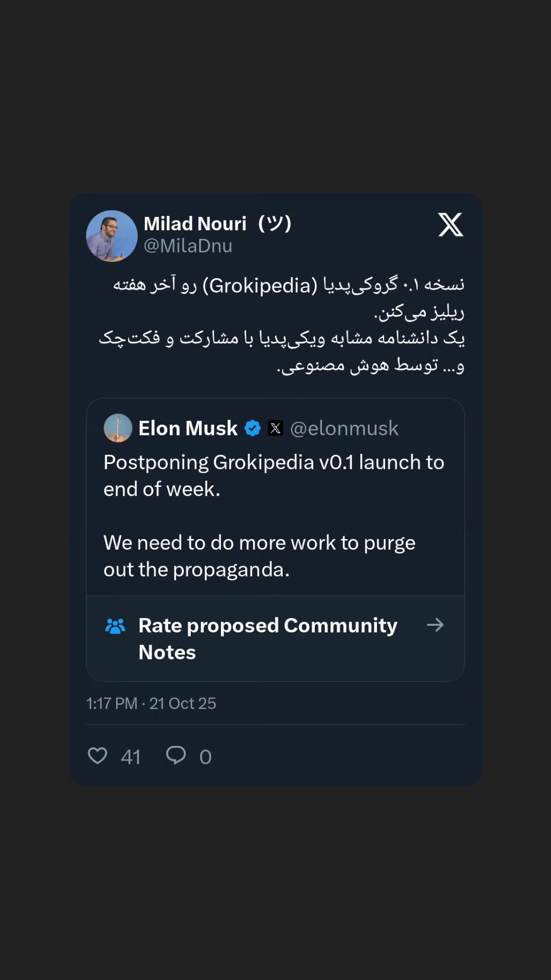551x980 pixels.
Task: Click the Milad Nouri display name
Action: 195,224
